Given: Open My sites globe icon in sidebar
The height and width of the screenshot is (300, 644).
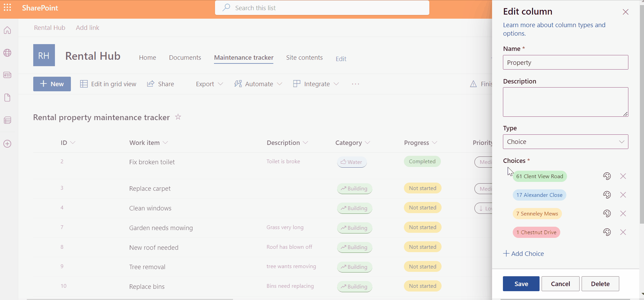Looking at the screenshot, I should [7, 53].
